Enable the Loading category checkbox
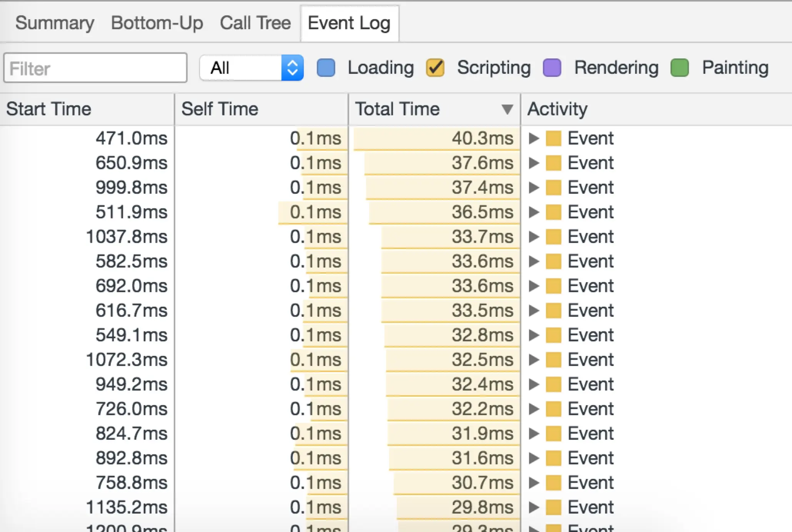Viewport: 792px width, 532px height. click(326, 68)
